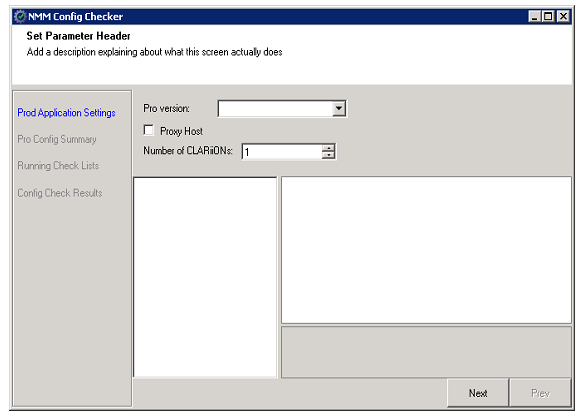Go to Pro Config Summary step
The width and height of the screenshot is (580, 420).
point(57,139)
